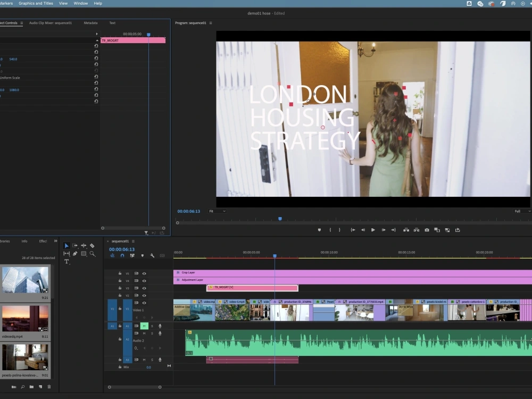Toggle Linked Selection in timeline
This screenshot has height=399, width=532.
coord(132,255)
